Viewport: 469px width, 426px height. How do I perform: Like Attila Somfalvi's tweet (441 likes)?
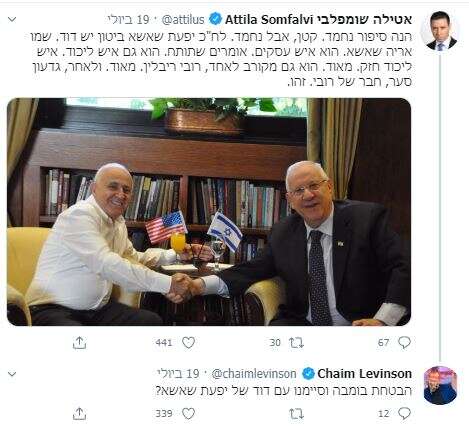click(x=188, y=343)
